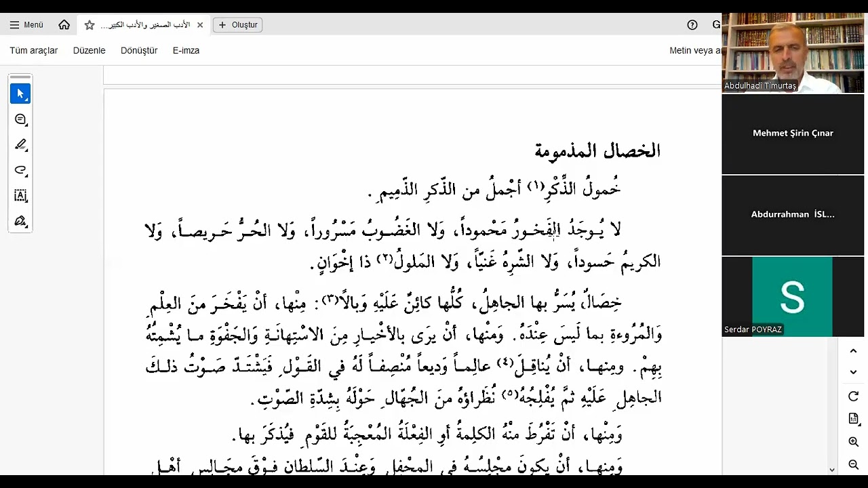This screenshot has width=868, height=488.
Task: Select the text box tool
Action: (20, 196)
